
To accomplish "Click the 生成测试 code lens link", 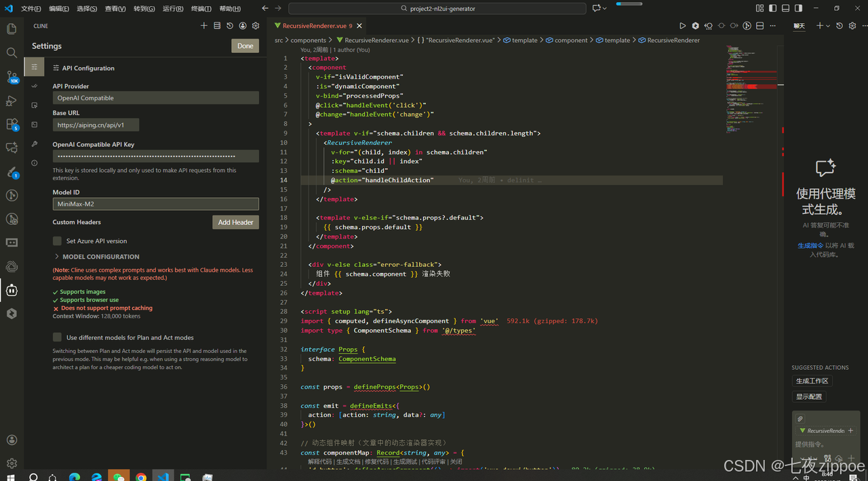I will point(405,461).
